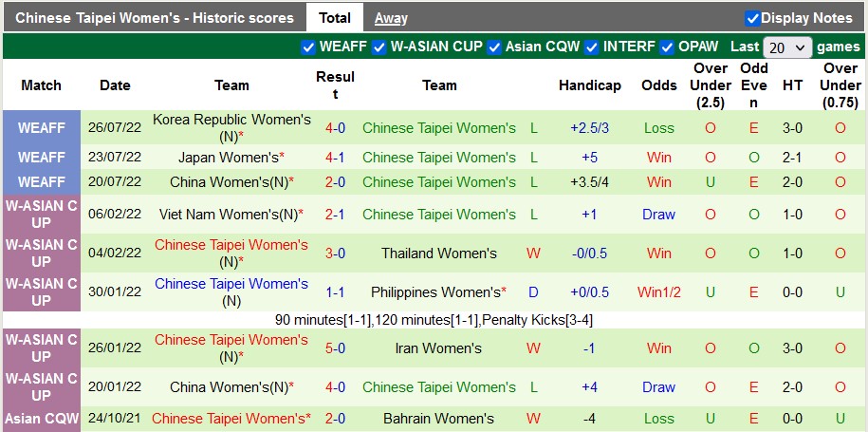868x432 pixels.
Task: Open the Last games count dropdown
Action: coord(787,47)
